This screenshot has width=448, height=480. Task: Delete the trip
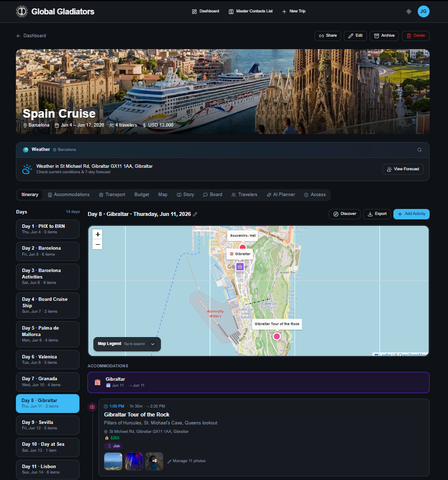[x=416, y=36]
